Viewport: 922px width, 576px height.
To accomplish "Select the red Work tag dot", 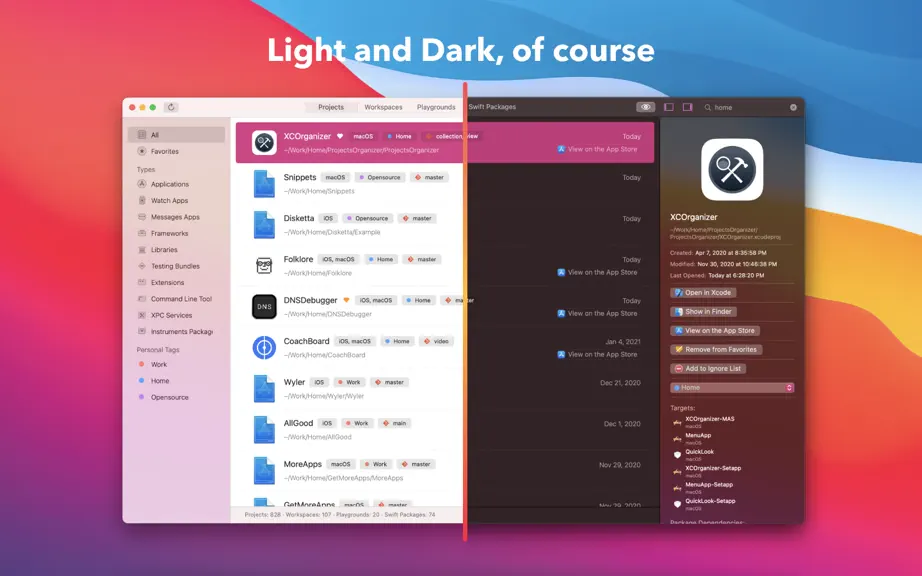I will 141,364.
